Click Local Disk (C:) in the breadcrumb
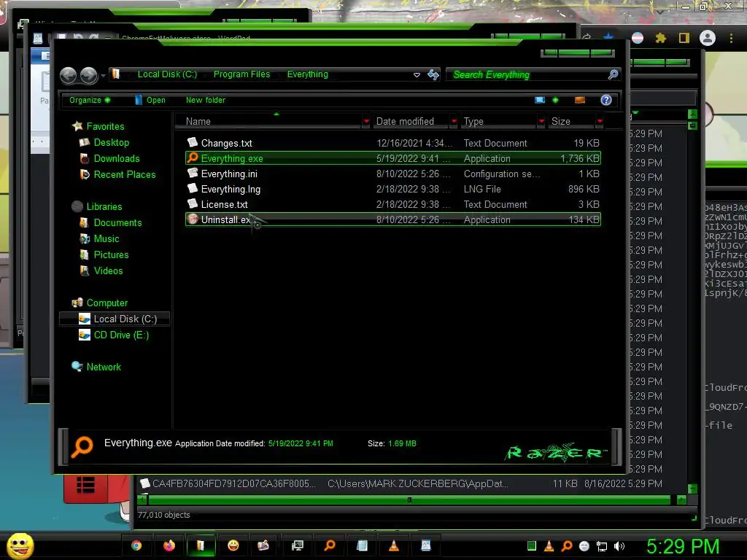This screenshot has height=560, width=747. point(167,74)
